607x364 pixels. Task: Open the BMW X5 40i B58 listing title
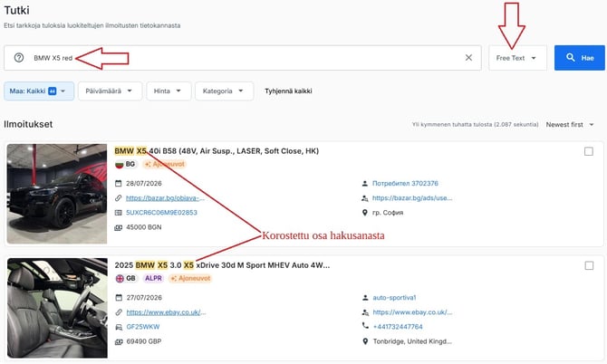[217, 151]
